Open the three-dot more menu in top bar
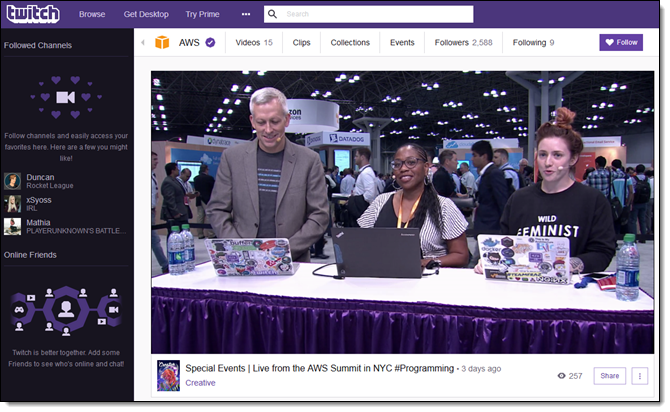The height and width of the screenshot is (412, 670). pyautogui.click(x=246, y=15)
